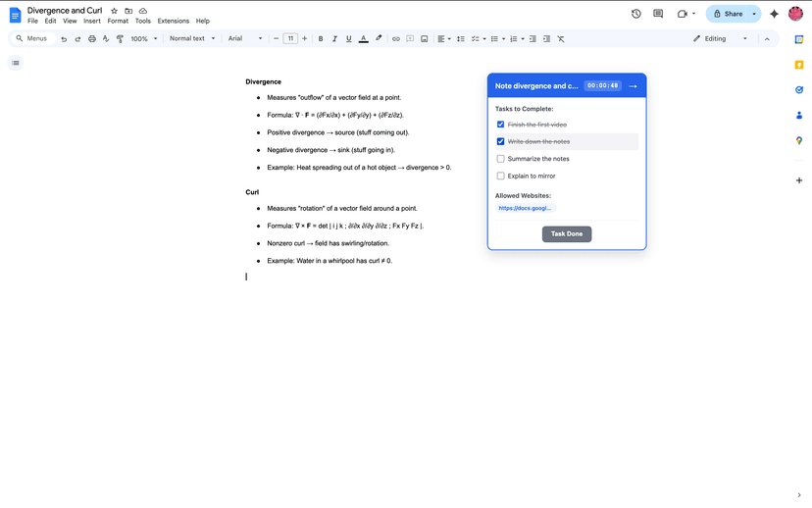Click the text color swatch icon
The image size is (812, 508).
pos(363,39)
